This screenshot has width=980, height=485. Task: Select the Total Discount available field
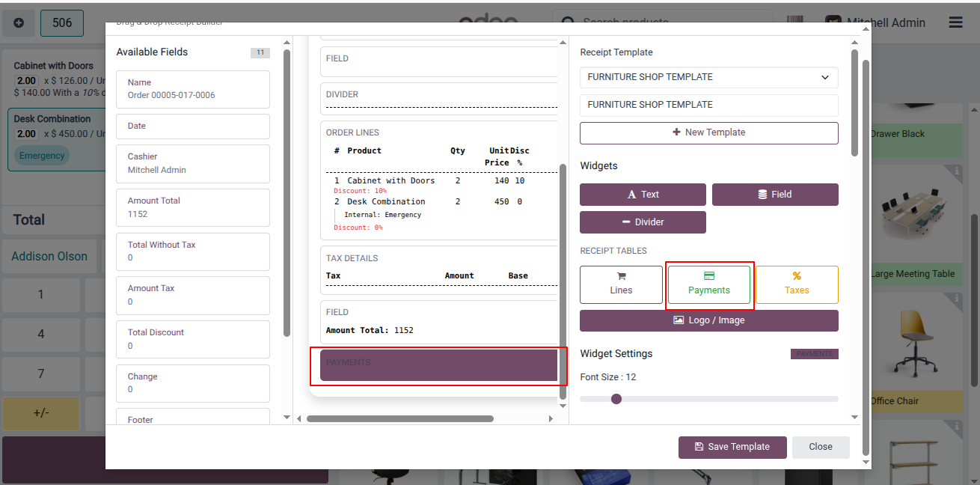(x=193, y=339)
